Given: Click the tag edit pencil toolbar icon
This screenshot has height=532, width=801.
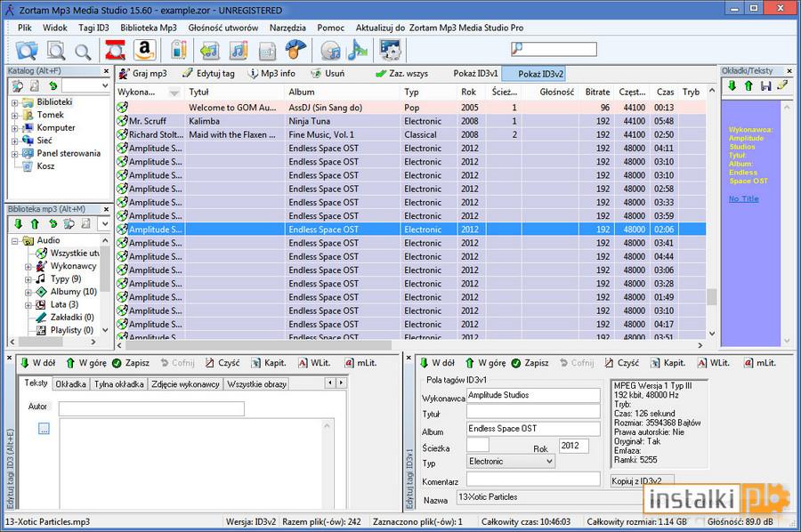Looking at the screenshot, I should 178,51.
